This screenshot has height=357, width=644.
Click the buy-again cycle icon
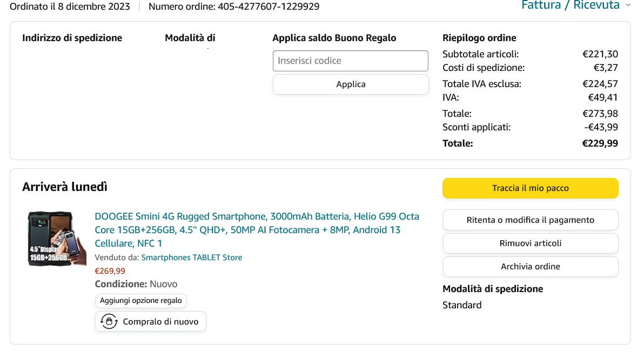[109, 321]
